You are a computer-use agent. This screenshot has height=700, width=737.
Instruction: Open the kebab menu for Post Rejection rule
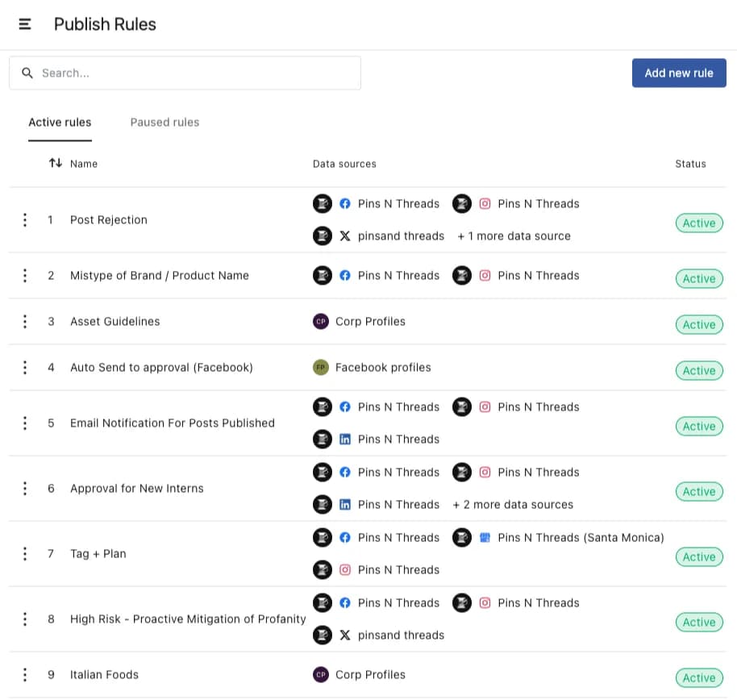[x=25, y=219]
